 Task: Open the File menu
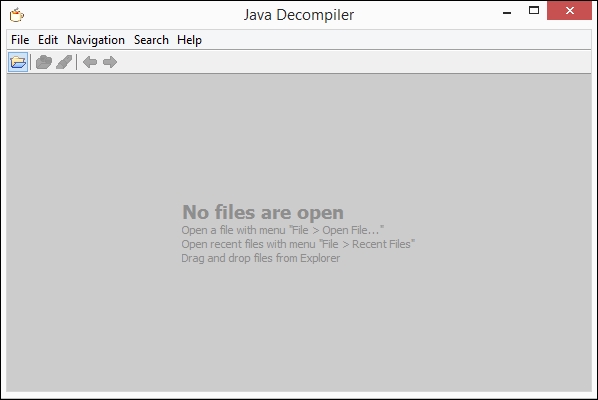[x=20, y=40]
